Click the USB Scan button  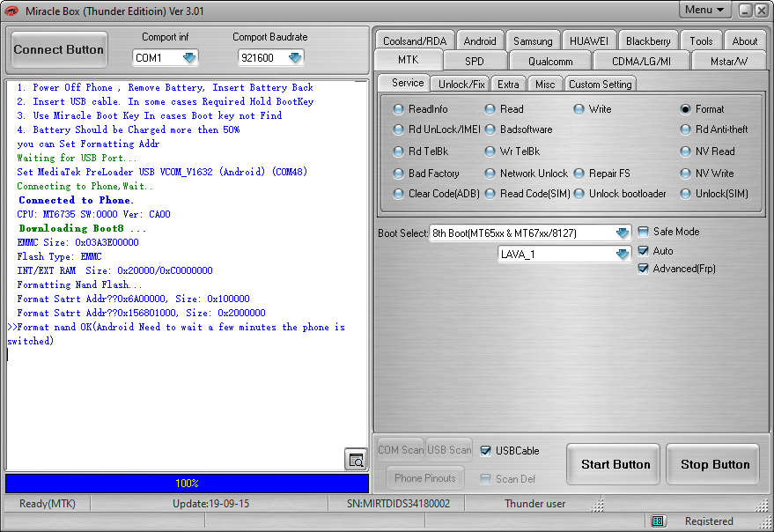click(449, 449)
